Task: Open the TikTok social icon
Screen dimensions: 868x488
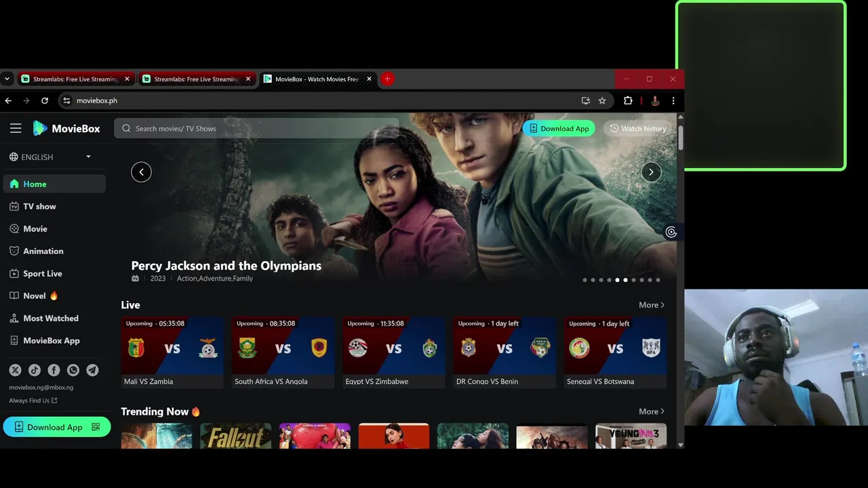Action: point(35,370)
